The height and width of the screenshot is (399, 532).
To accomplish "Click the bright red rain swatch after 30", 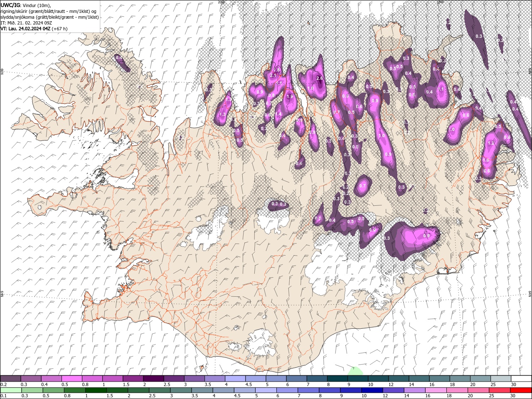I will point(521,390).
